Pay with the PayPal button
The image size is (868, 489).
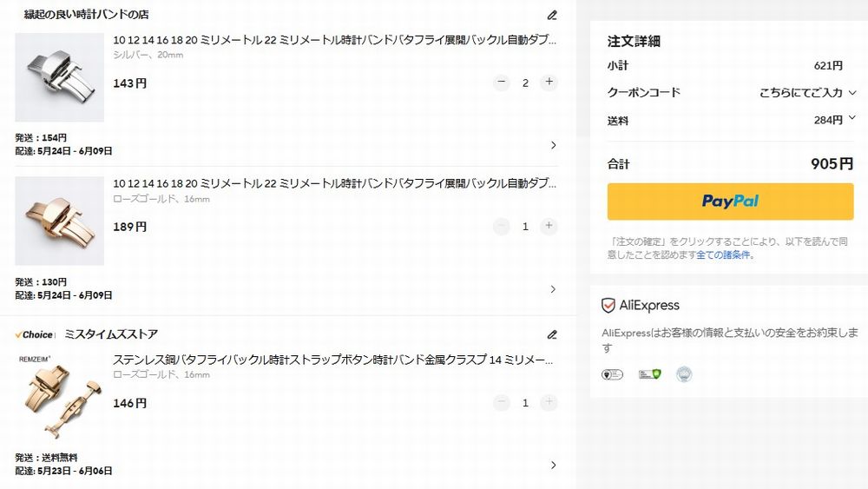point(730,202)
